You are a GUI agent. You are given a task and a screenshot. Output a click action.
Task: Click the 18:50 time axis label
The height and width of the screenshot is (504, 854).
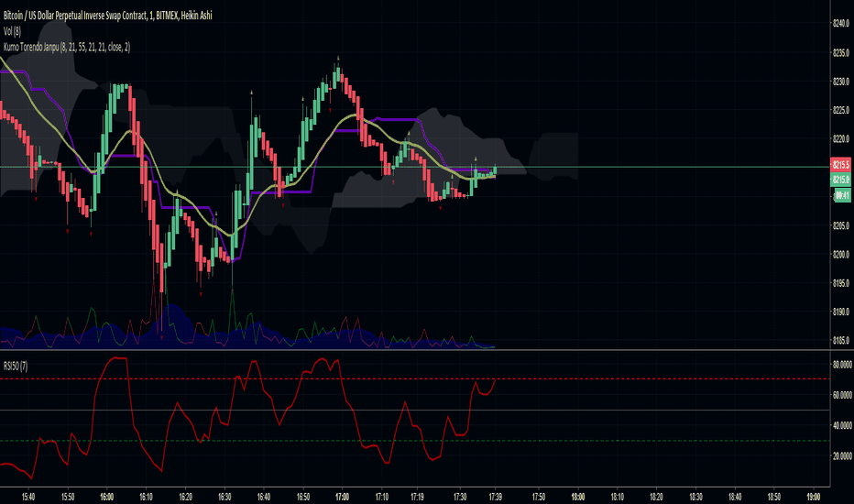pyautogui.click(x=774, y=497)
